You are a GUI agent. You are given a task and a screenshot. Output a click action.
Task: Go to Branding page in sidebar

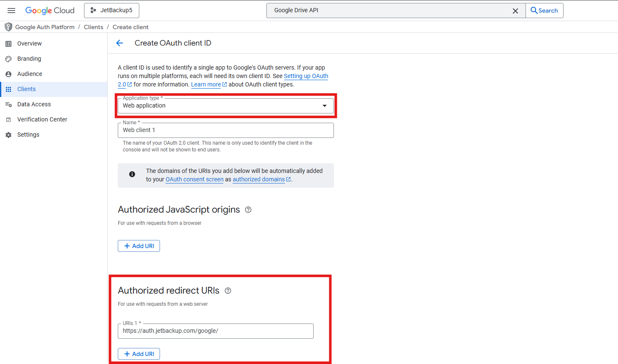[x=29, y=59]
